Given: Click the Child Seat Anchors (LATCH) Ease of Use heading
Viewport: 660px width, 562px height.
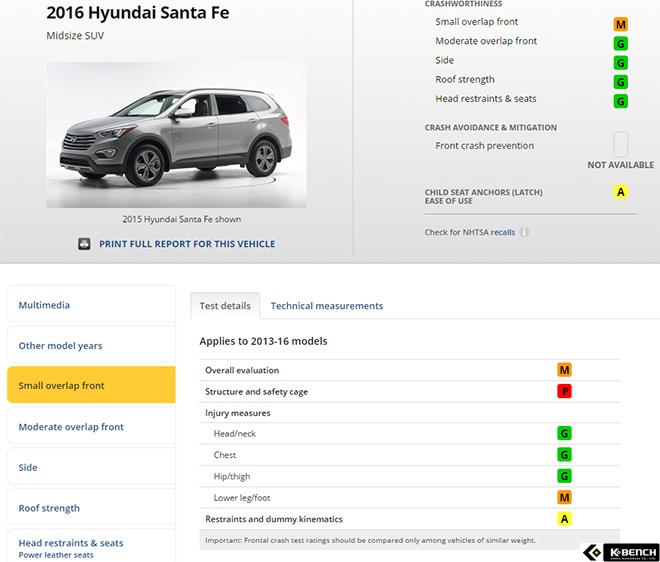Looking at the screenshot, I should click(484, 197).
